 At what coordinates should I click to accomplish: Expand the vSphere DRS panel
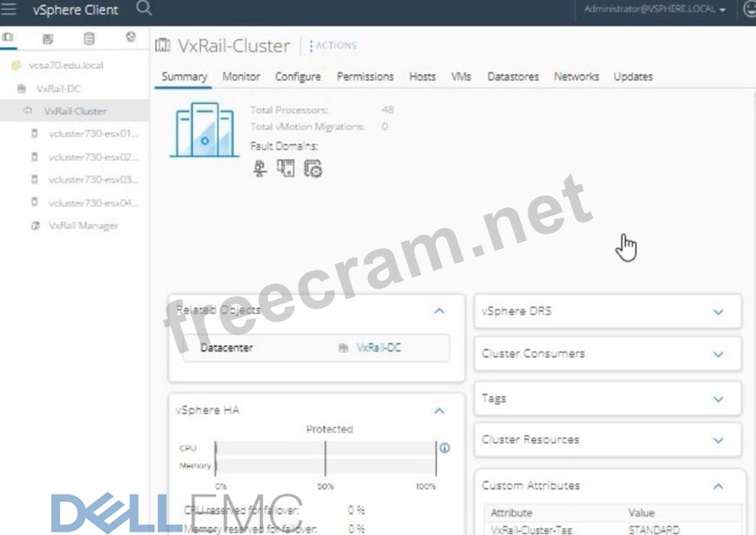(717, 312)
